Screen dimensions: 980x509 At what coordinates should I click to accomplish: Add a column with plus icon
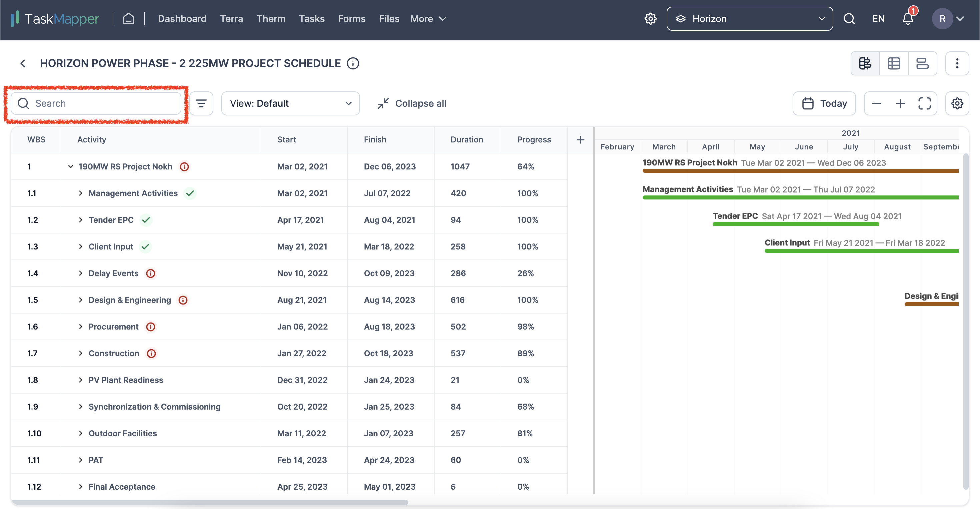[581, 140]
